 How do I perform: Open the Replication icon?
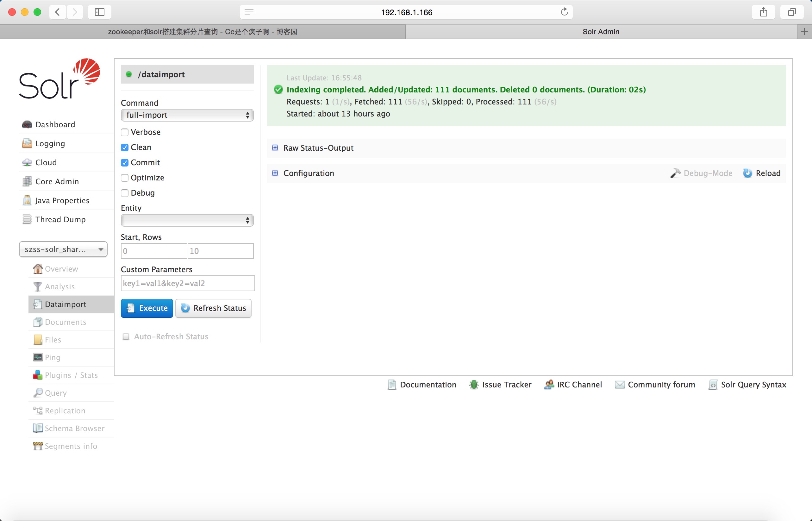tap(38, 410)
